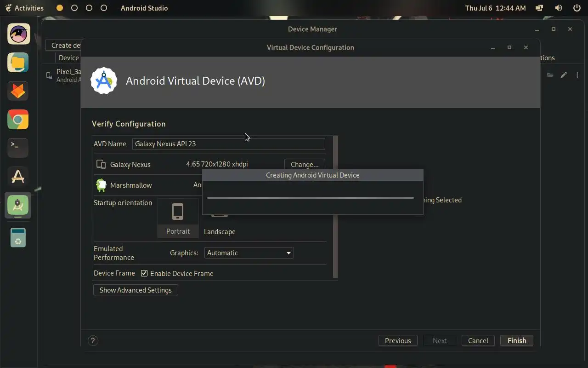Launch Firefox-style fox icon in dock
The width and height of the screenshot is (588, 368).
point(18,91)
